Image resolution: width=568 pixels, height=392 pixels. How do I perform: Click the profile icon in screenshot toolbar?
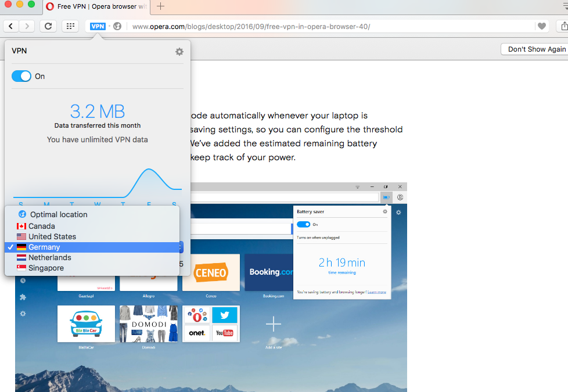point(400,197)
